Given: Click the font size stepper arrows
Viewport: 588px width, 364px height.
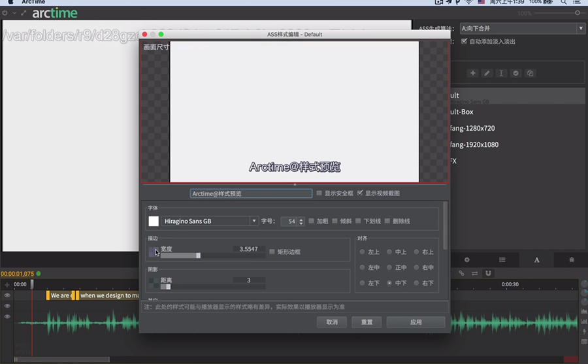Looking at the screenshot, I should [301, 222].
